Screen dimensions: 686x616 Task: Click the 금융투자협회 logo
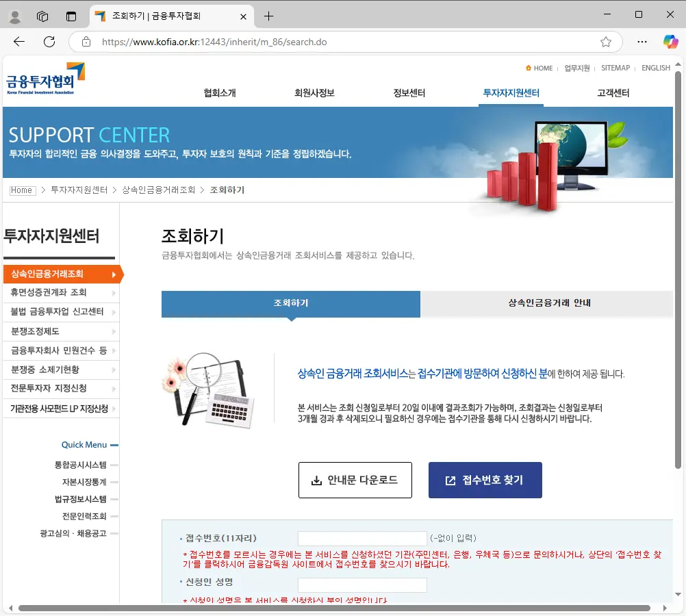[45, 78]
